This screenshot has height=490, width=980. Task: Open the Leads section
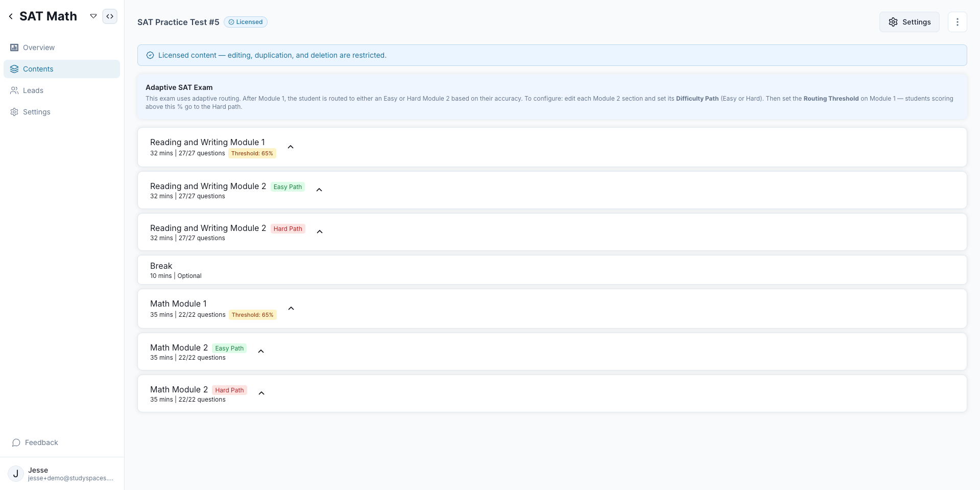tap(62, 90)
